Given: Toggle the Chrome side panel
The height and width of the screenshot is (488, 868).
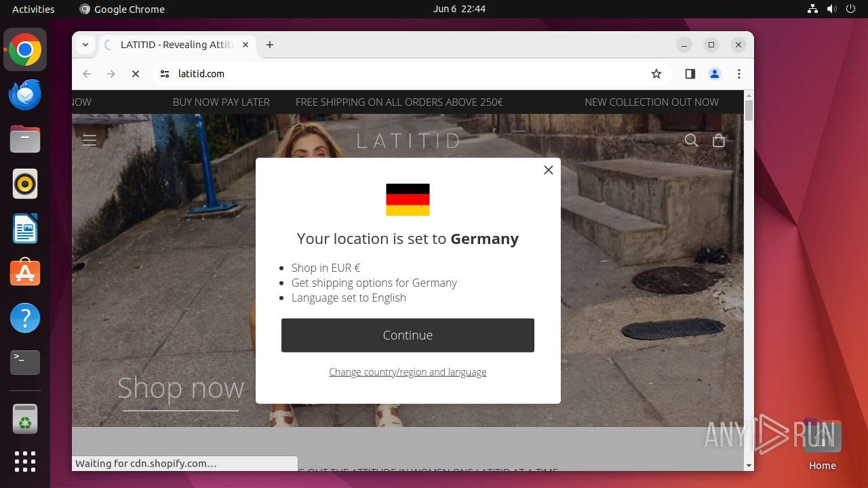Looking at the screenshot, I should coord(690,74).
